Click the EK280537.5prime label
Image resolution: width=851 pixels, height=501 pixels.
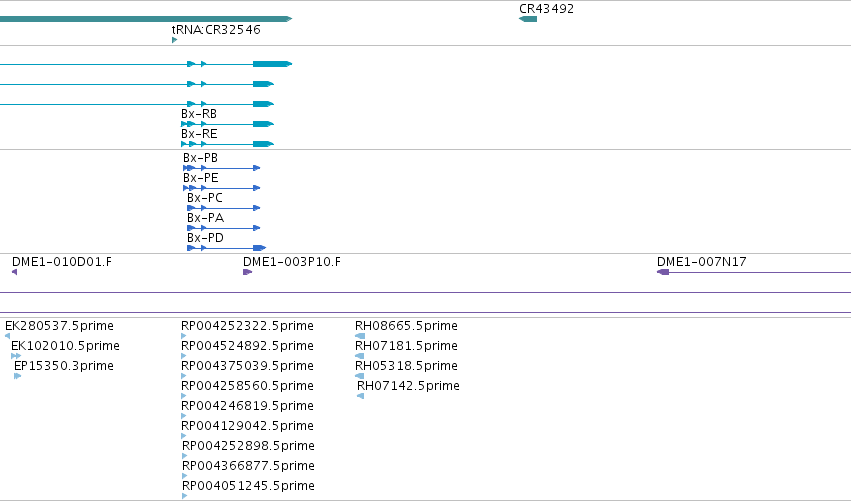[x=59, y=326]
